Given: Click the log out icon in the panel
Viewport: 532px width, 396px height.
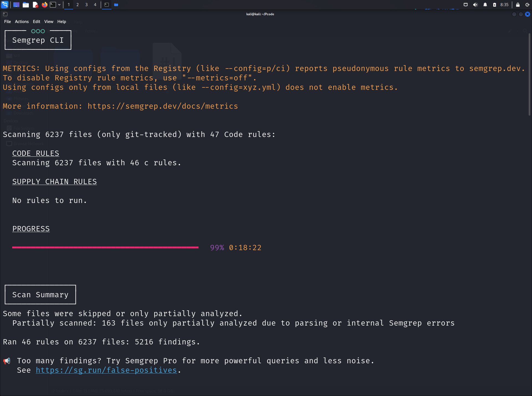Looking at the screenshot, I should (527, 5).
